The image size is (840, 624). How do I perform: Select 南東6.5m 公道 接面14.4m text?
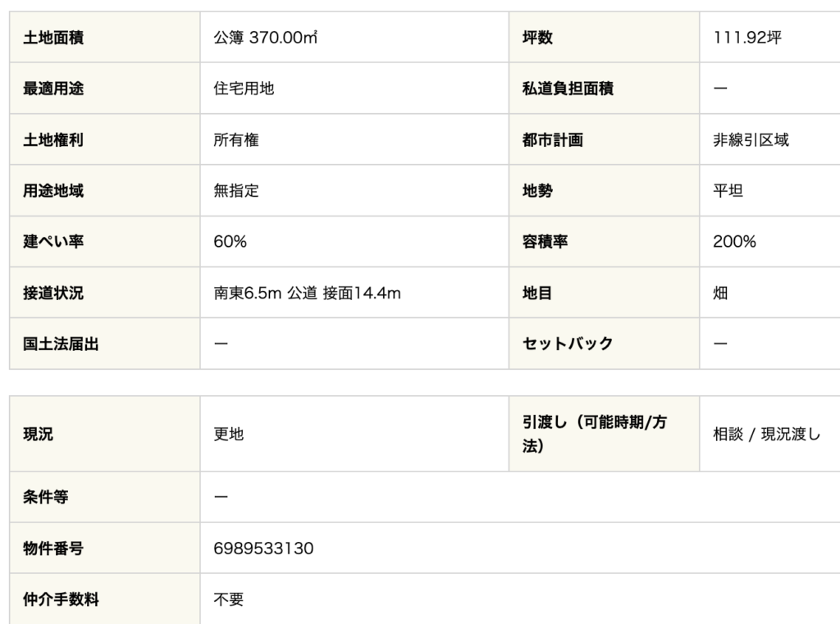click(x=307, y=293)
